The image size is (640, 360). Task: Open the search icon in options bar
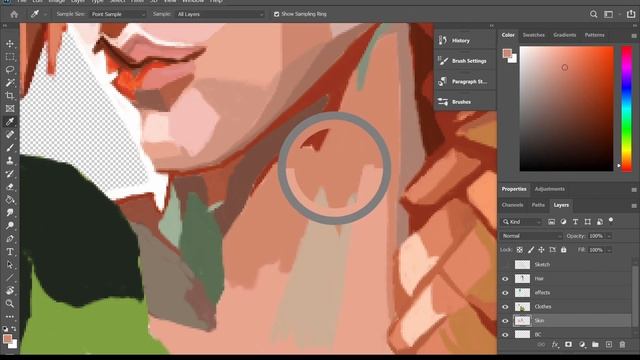pyautogui.click(x=593, y=14)
